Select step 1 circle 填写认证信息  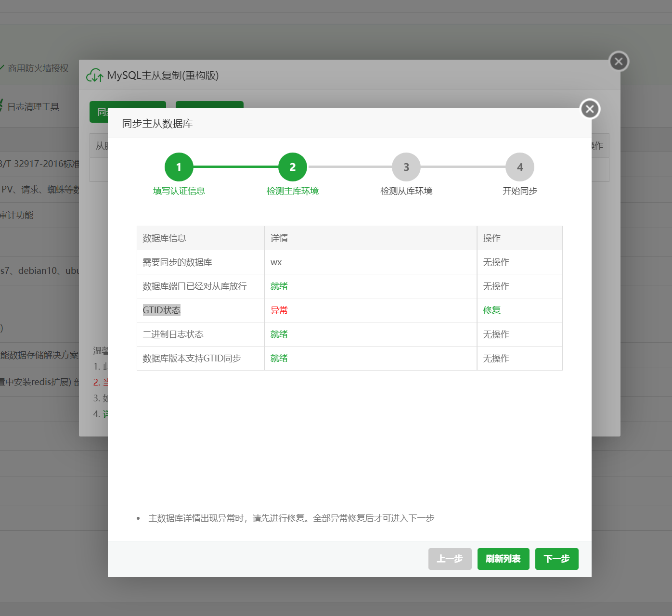179,167
